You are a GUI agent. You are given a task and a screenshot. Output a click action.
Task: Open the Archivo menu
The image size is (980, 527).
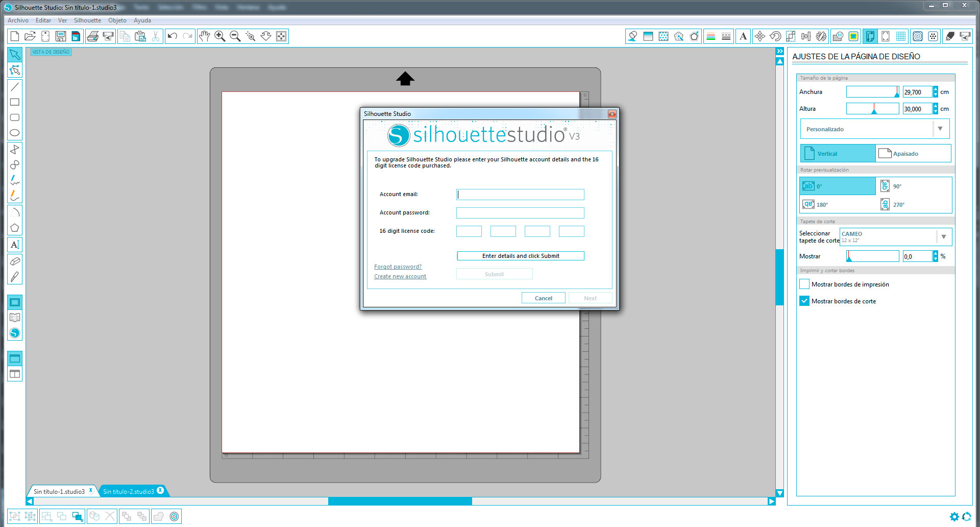tap(18, 20)
